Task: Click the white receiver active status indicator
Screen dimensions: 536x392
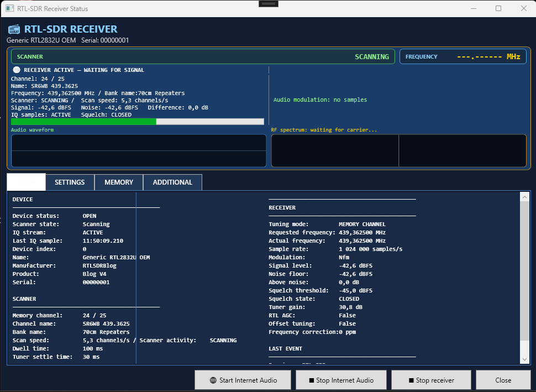Action: (x=17, y=70)
